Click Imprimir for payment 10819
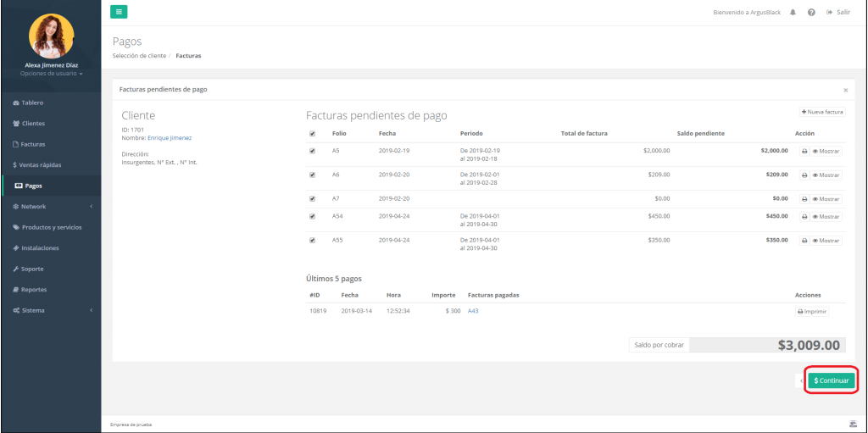Viewport: 868px width, 433px height. click(812, 312)
